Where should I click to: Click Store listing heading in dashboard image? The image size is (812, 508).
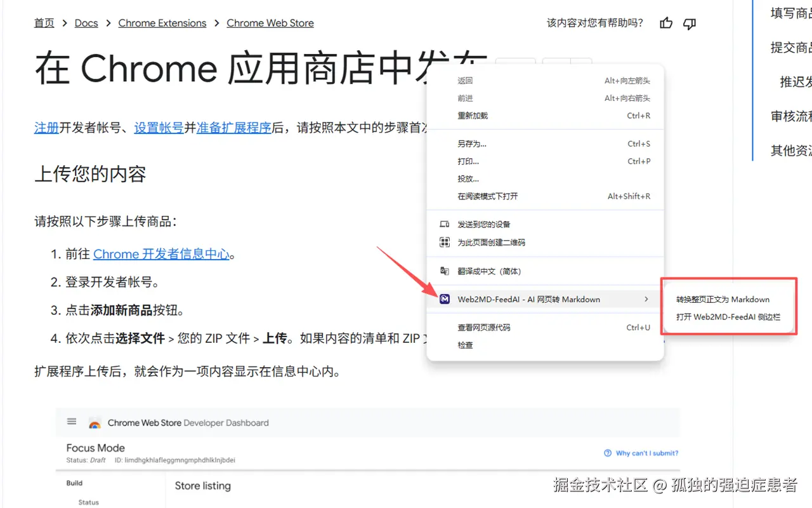(203, 486)
